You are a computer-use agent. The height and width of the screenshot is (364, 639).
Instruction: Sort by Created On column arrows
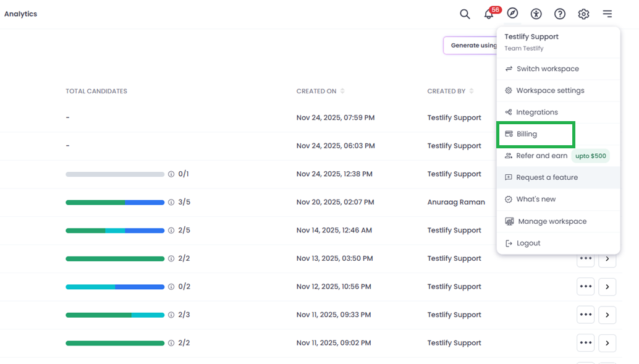pyautogui.click(x=342, y=91)
